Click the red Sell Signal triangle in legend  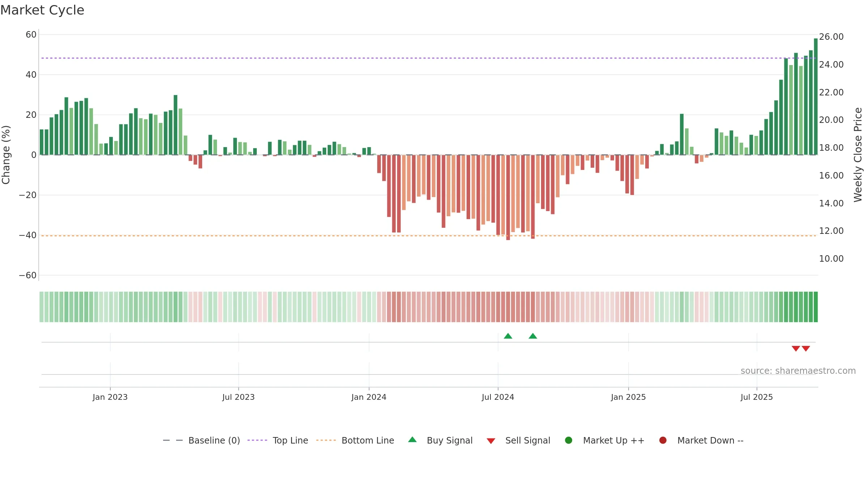tap(491, 441)
